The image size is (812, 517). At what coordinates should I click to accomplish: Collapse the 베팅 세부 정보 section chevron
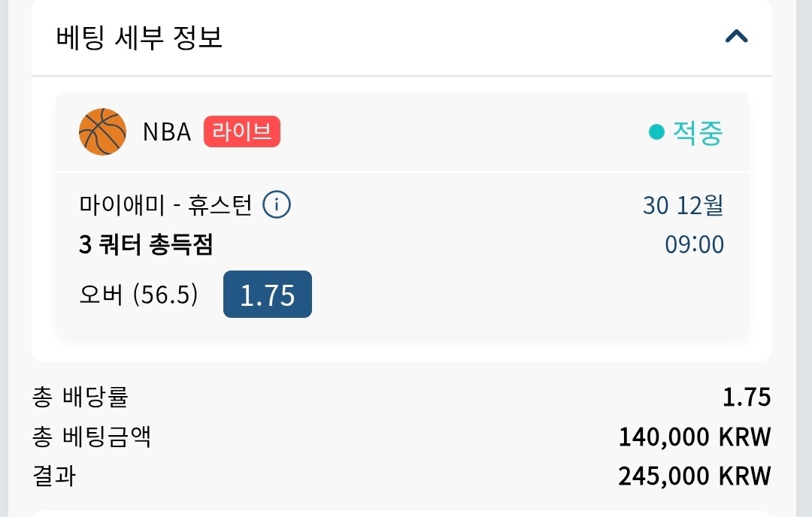[x=736, y=36]
